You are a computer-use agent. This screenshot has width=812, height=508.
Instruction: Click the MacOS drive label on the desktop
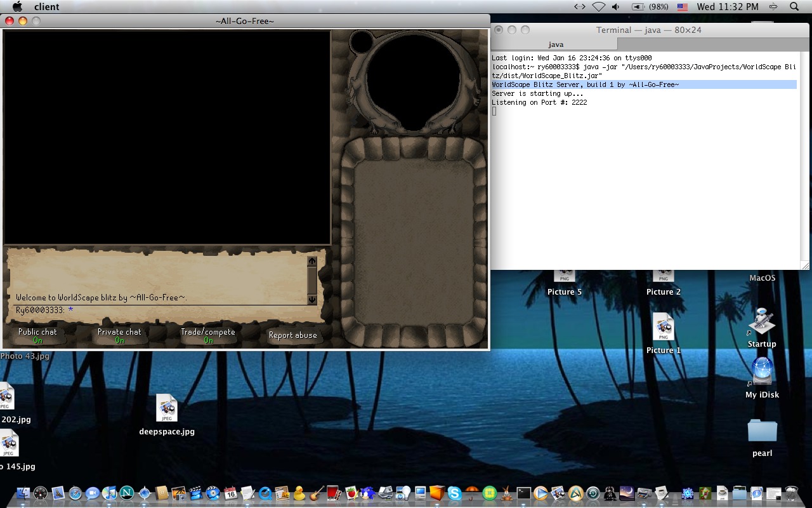click(762, 278)
